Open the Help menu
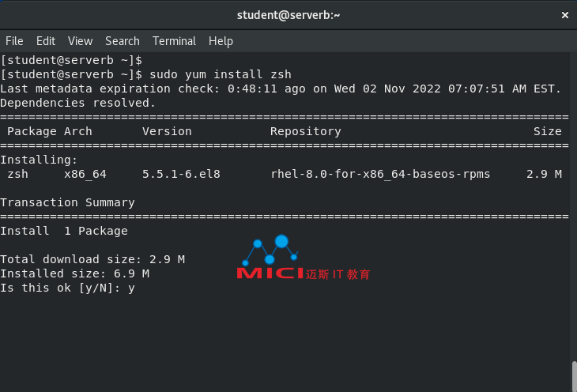The height and width of the screenshot is (392, 577). coord(221,41)
